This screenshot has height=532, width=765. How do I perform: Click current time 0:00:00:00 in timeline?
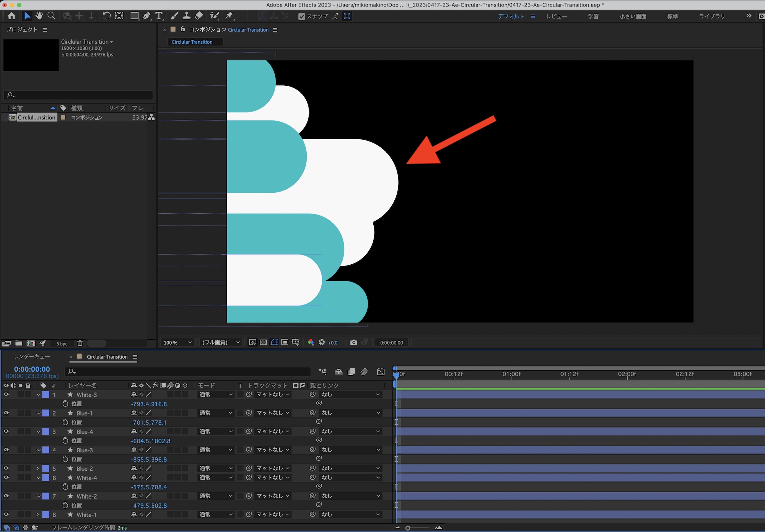[32, 369]
